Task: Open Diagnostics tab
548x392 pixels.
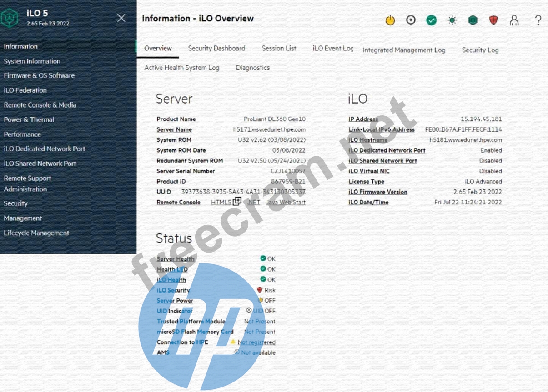Action: coord(253,68)
